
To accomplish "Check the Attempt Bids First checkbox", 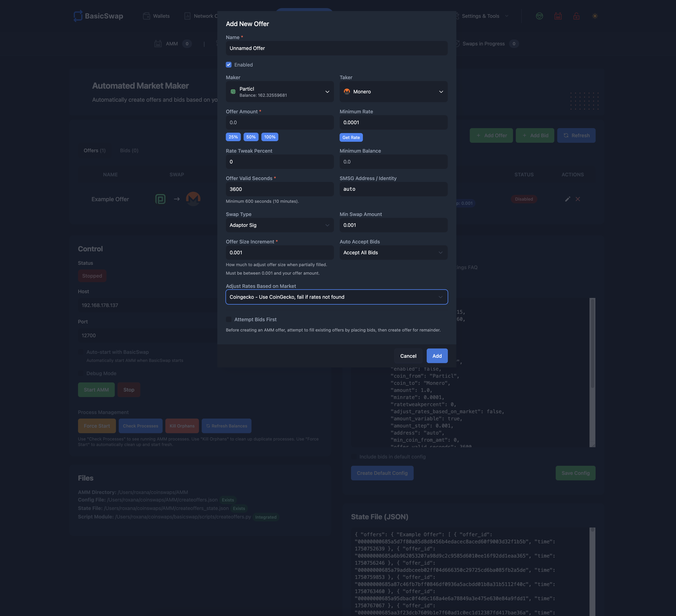I will tap(229, 319).
